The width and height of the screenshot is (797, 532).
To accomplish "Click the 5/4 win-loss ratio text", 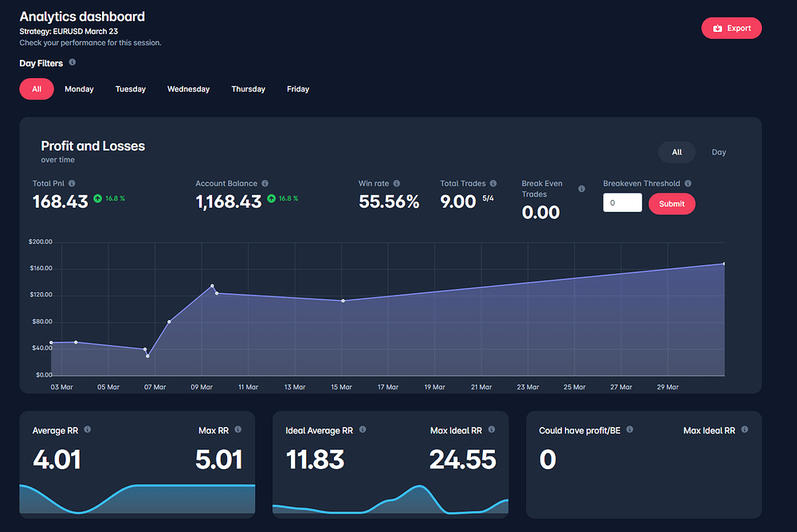I will point(488,198).
